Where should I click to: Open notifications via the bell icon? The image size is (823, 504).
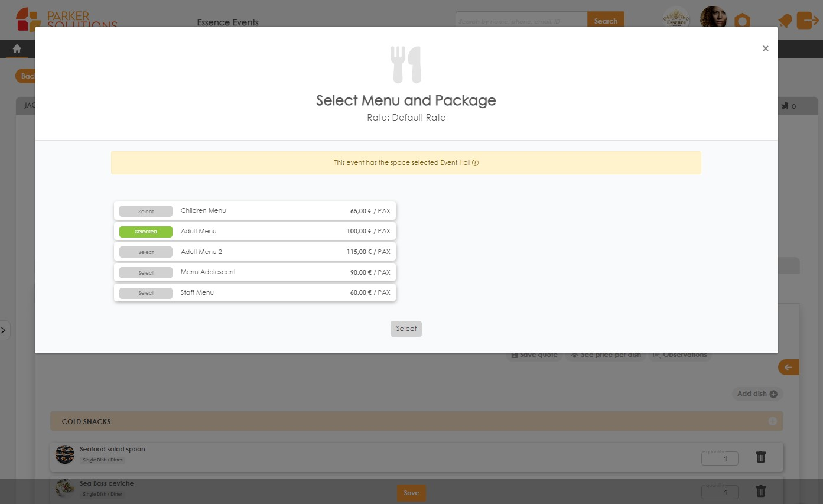784,20
